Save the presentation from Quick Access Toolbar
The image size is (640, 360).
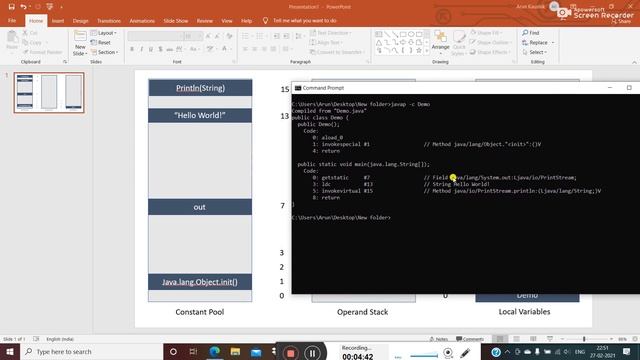[x=11, y=7]
